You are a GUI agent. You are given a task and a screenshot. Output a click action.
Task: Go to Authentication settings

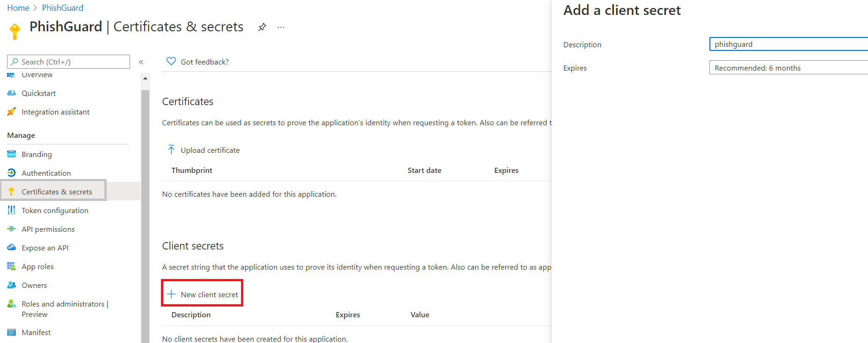(x=46, y=173)
